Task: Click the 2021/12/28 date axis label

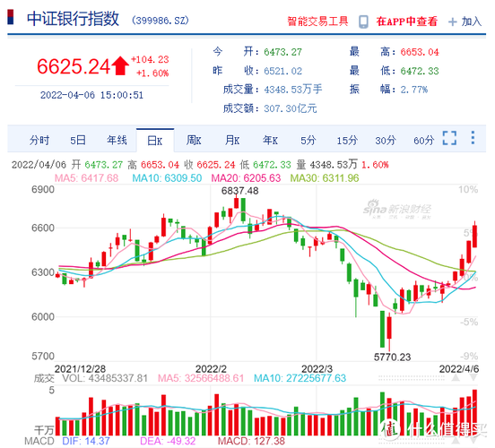Action: pyautogui.click(x=80, y=368)
